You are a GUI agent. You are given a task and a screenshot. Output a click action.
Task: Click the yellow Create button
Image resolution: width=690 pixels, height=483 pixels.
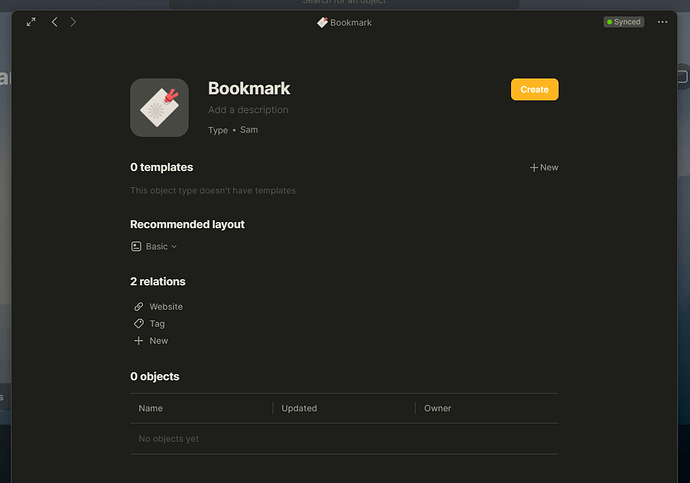pos(535,89)
